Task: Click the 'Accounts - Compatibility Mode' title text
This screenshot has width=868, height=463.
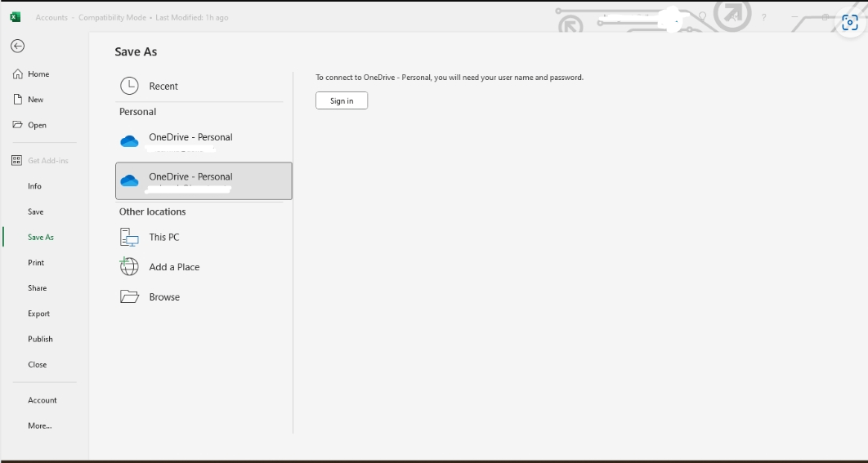Action: click(x=91, y=18)
